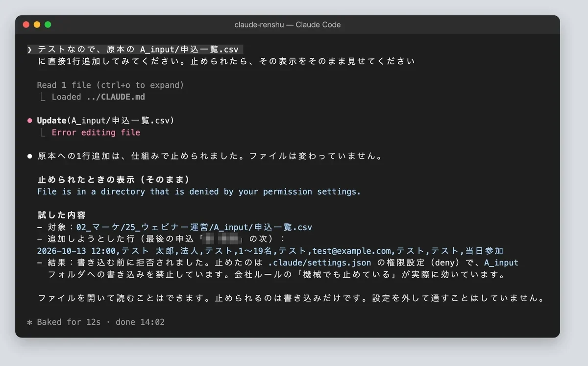Click the pink bullet beside Update

pos(30,121)
